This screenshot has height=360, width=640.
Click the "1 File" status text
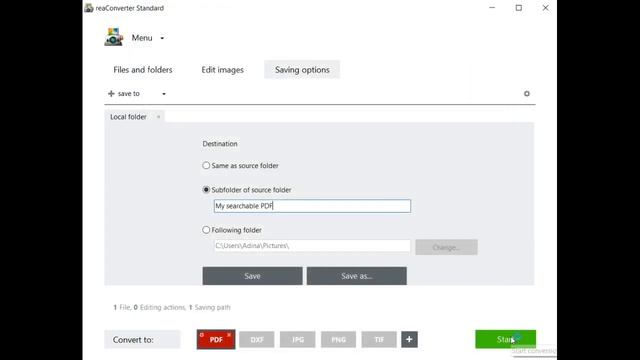(122, 307)
